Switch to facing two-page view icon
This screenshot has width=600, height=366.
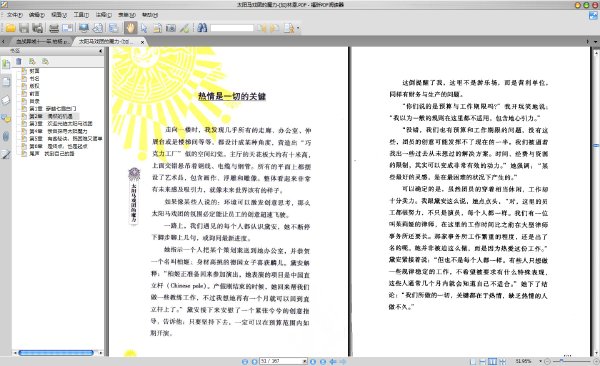492,361
